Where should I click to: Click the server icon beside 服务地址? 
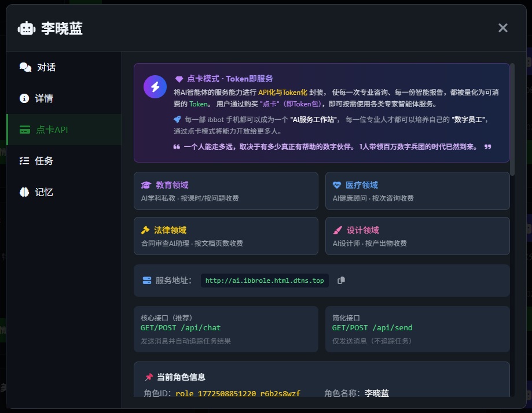(x=147, y=281)
